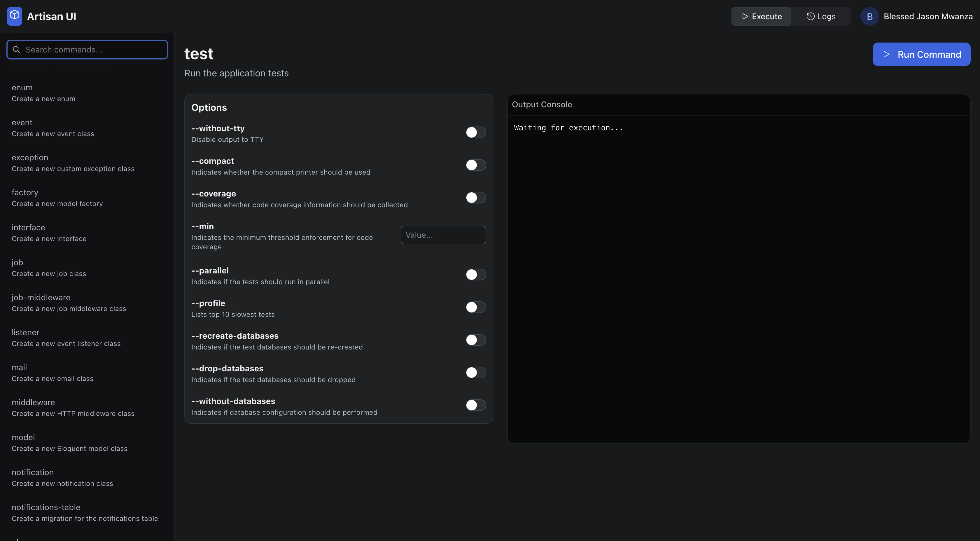
Task: Click the history icon on Logs button
Action: click(810, 16)
